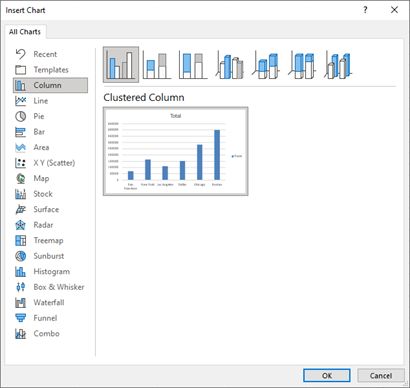Viewport: 410px width, 388px height.
Task: Select the Clustered Column subtype icon
Action: click(121, 64)
